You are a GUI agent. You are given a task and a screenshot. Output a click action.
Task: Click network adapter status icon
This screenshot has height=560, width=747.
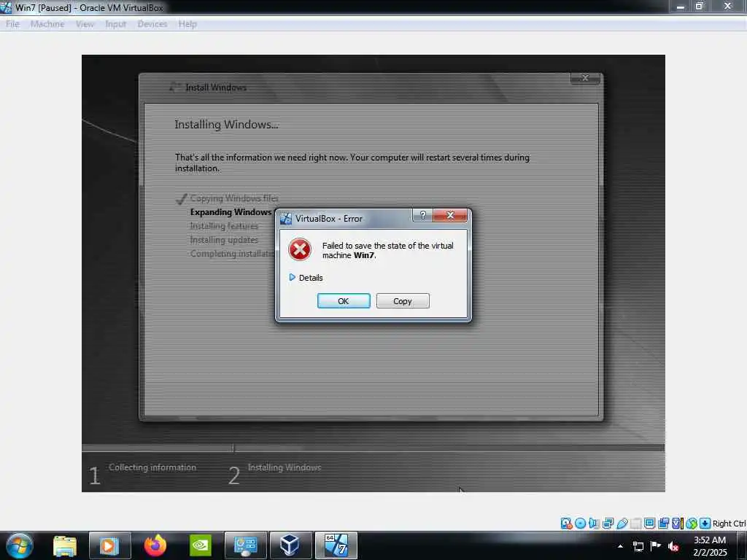point(608,524)
